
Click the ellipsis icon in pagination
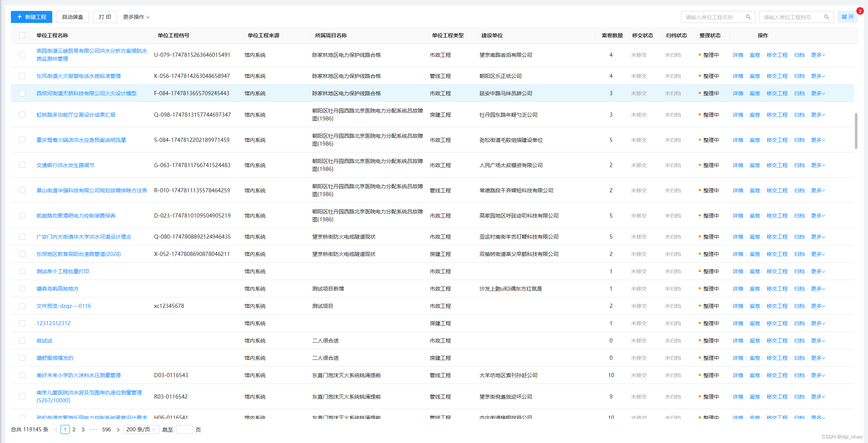[93, 429]
